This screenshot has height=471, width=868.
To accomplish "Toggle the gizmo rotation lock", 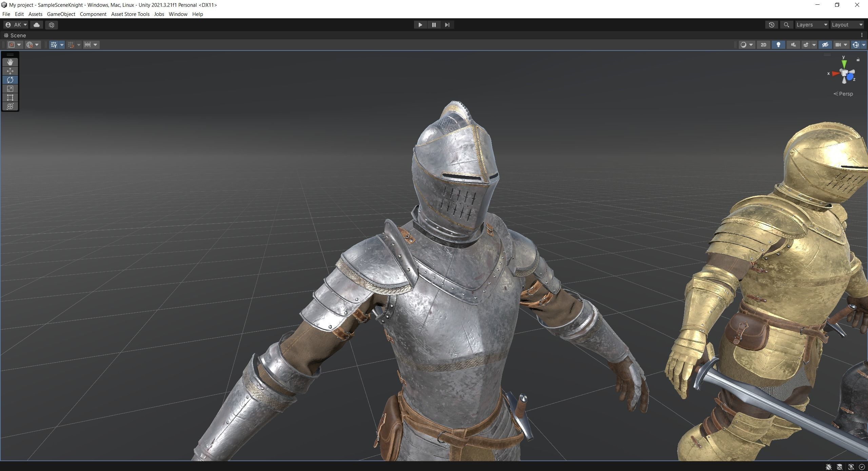I will (858, 60).
